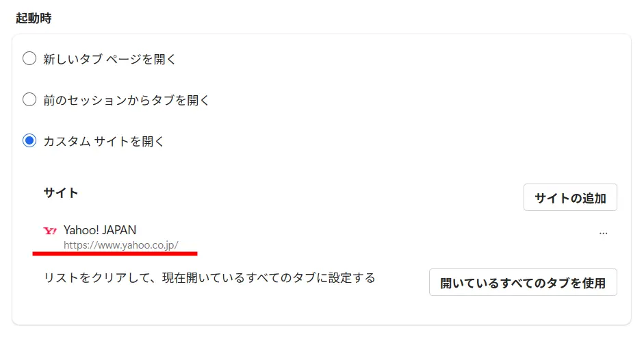Click the 起動時 section heading
Screen dimensions: 644x339
click(x=34, y=18)
